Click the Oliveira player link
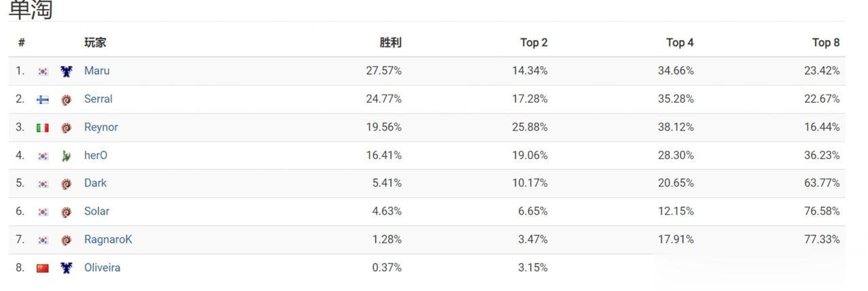 click(x=102, y=268)
